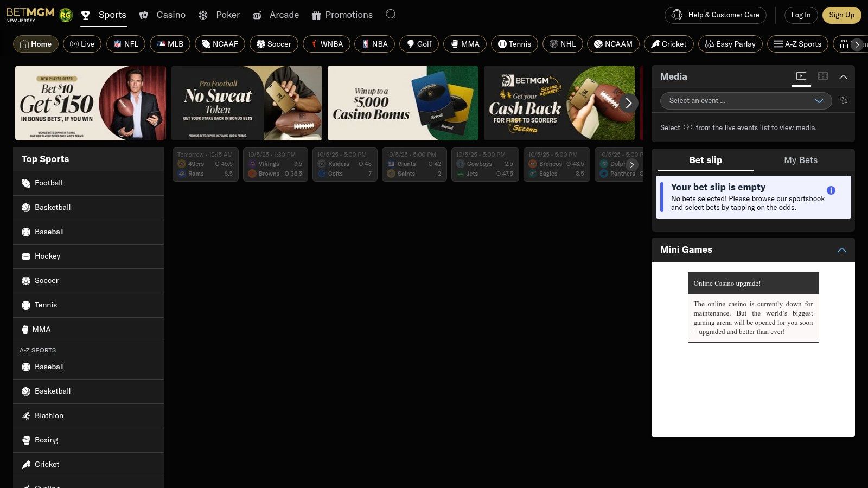Image resolution: width=868 pixels, height=488 pixels.
Task: Open the Select an event dropdown
Action: (x=745, y=101)
